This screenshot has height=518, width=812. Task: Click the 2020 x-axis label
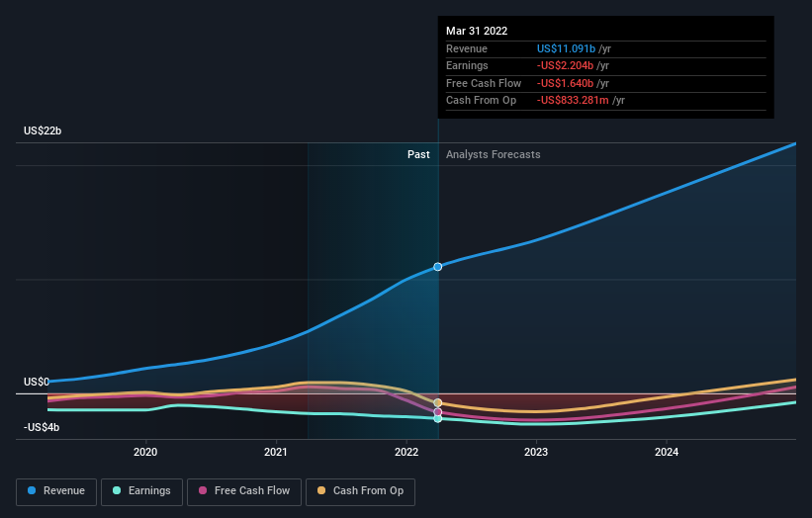click(x=145, y=453)
